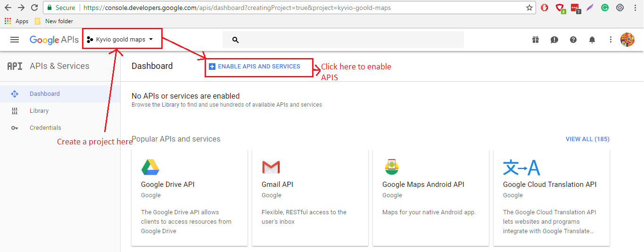Click the Google APIs logo
This screenshot has width=644, height=252.
[54, 40]
